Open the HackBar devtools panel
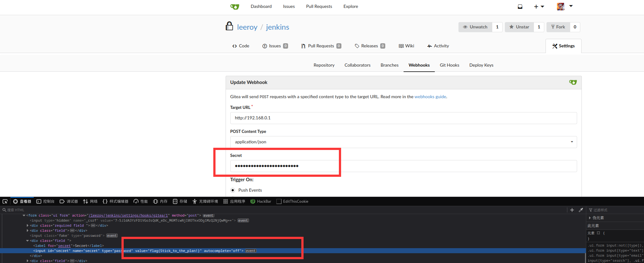Screen dimensions: 644x263 [261, 201]
